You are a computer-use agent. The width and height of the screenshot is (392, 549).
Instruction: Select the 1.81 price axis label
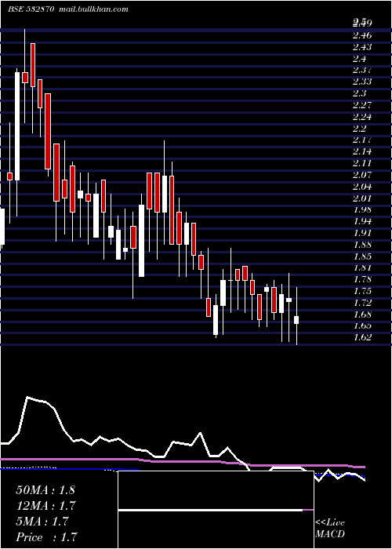click(x=362, y=268)
